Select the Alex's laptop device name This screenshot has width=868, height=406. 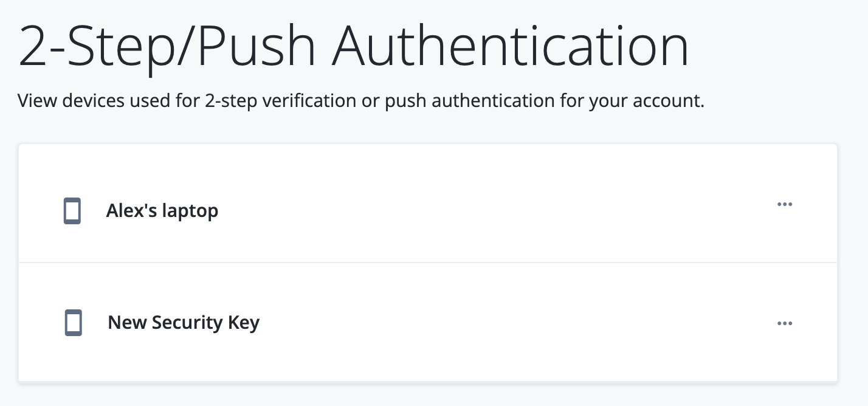(x=162, y=211)
